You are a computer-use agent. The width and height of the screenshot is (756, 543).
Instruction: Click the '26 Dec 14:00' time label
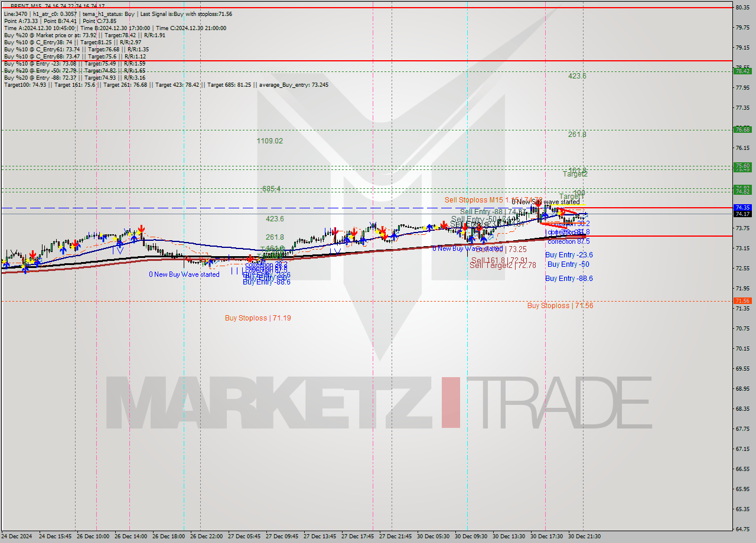[131, 537]
